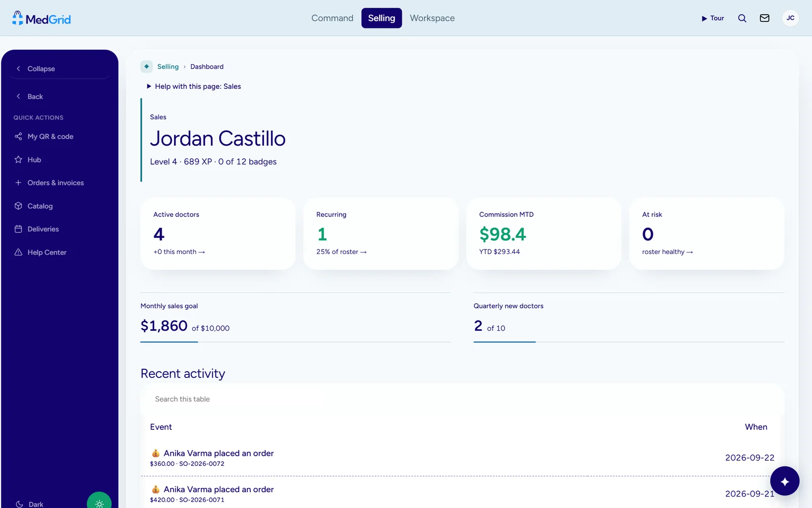Toggle Dark theme label

[x=36, y=504]
